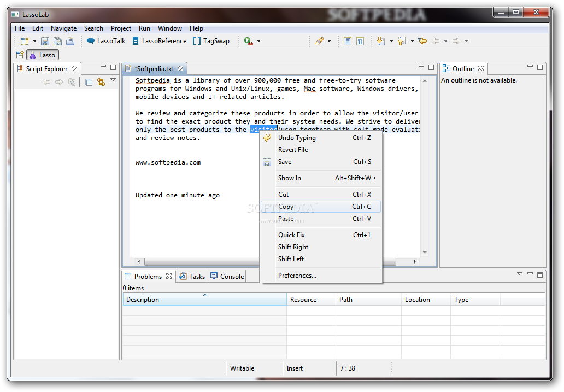Click the Next Annotation icon
564x392 pixels.
(381, 41)
